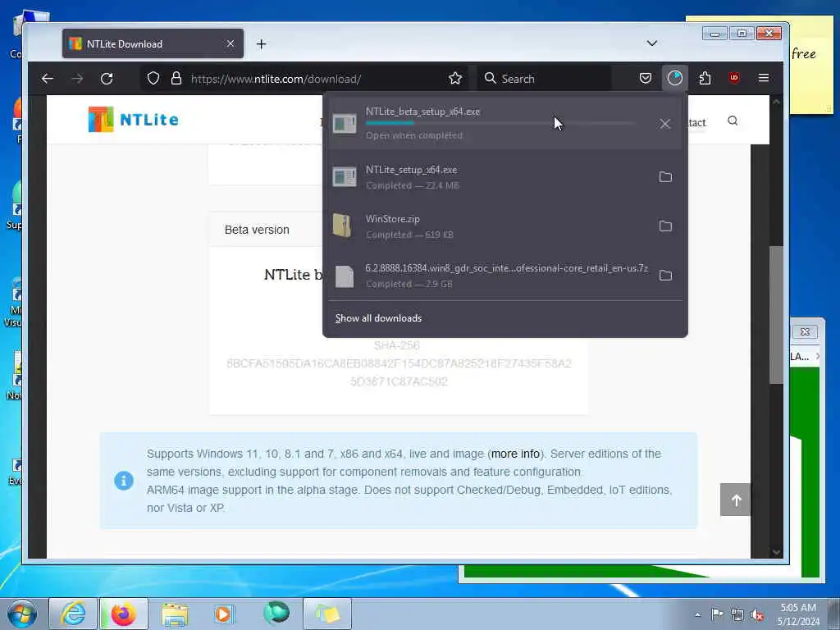This screenshot has height=630, width=840.
Task: Click the forward navigation arrow
Action: pyautogui.click(x=77, y=79)
